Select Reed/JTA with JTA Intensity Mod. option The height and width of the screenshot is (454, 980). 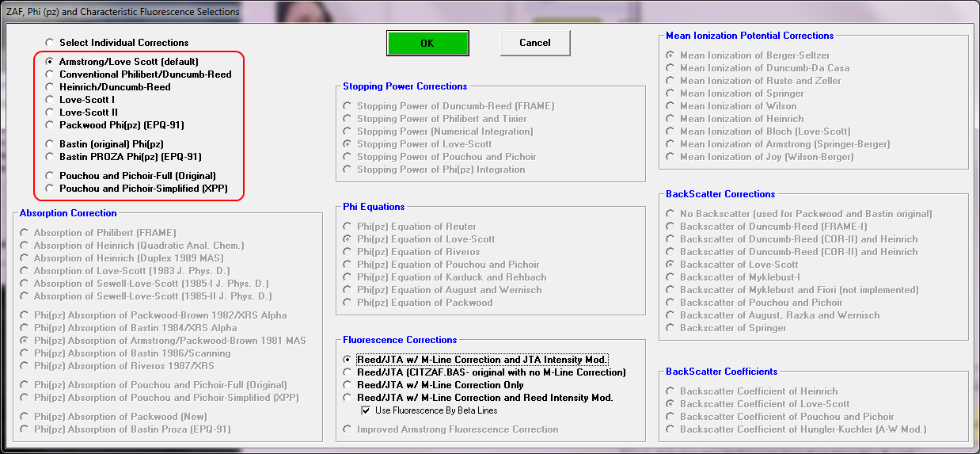pos(348,360)
